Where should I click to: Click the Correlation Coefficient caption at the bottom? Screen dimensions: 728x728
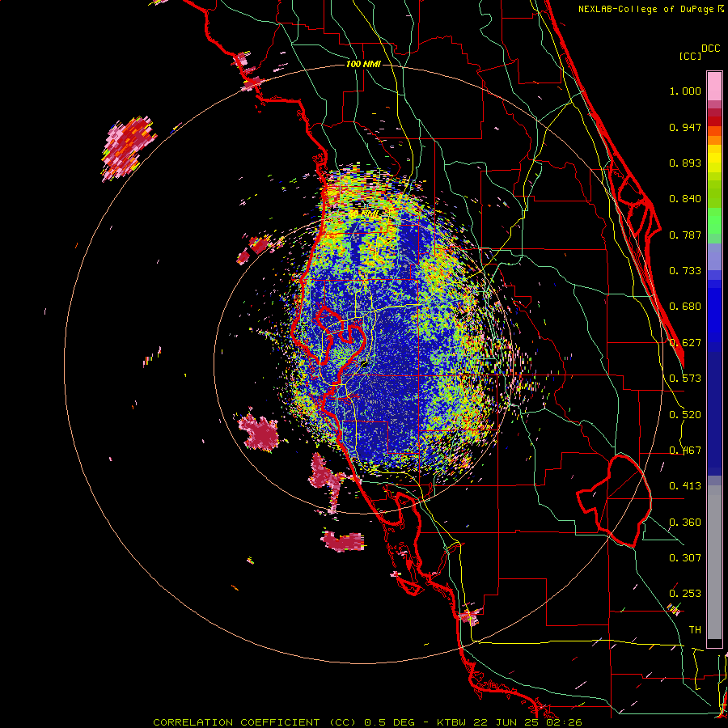point(367,722)
